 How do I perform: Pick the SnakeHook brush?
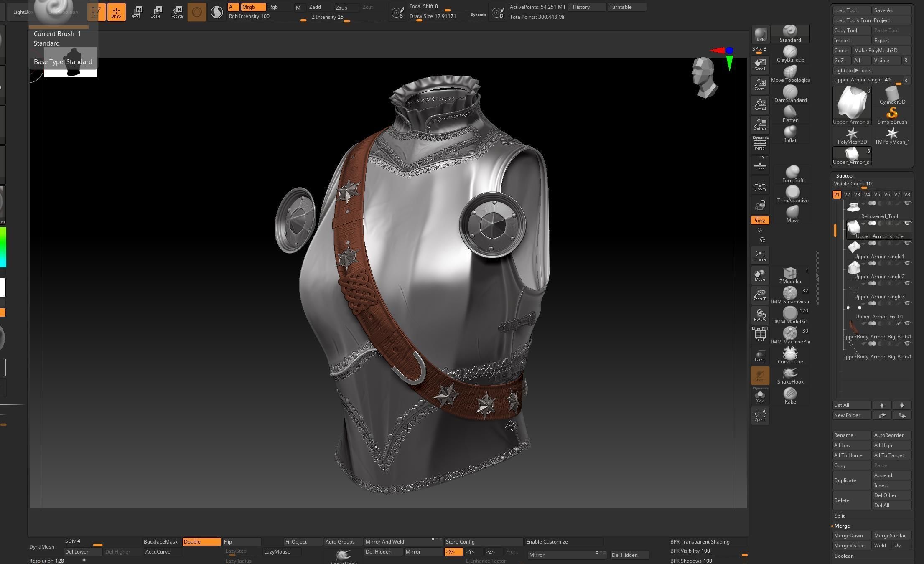pos(790,376)
